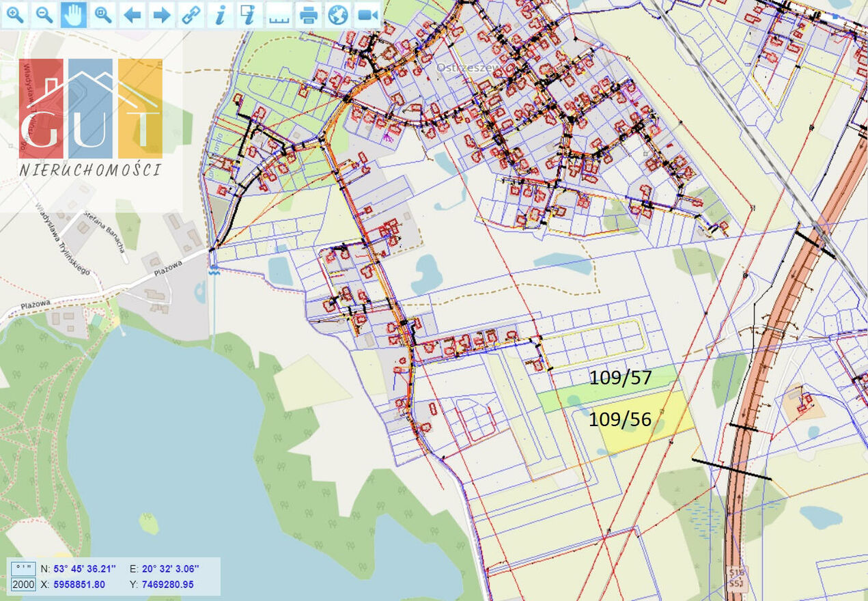Image resolution: width=868 pixels, height=601 pixels.
Task: Open the ruler measurement tool
Action: [279, 14]
